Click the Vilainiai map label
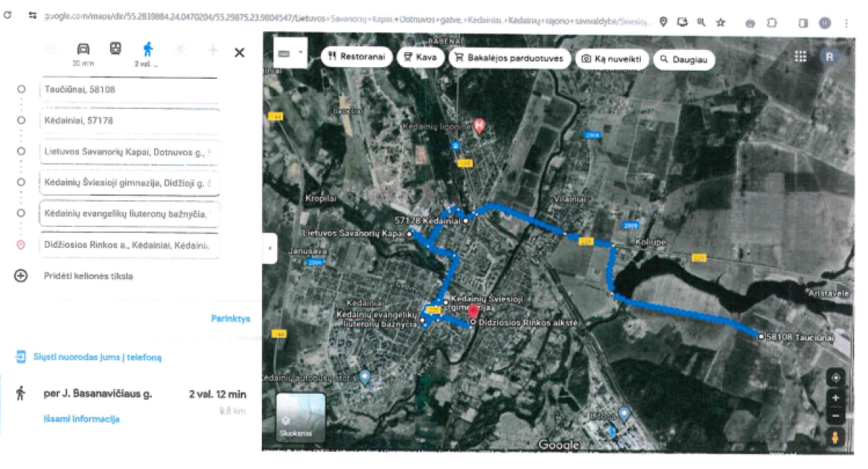Viewport: 868px width, 469px height. pos(569,198)
